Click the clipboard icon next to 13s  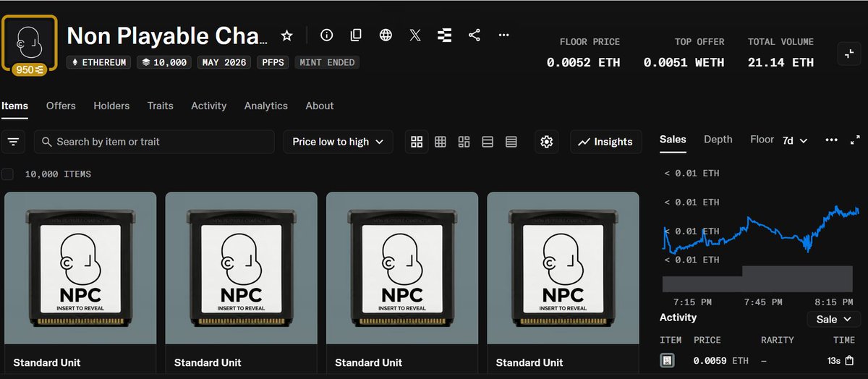click(850, 360)
